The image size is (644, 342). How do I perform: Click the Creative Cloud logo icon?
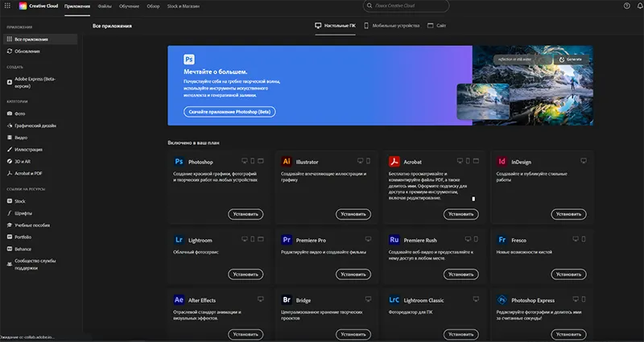(x=23, y=6)
